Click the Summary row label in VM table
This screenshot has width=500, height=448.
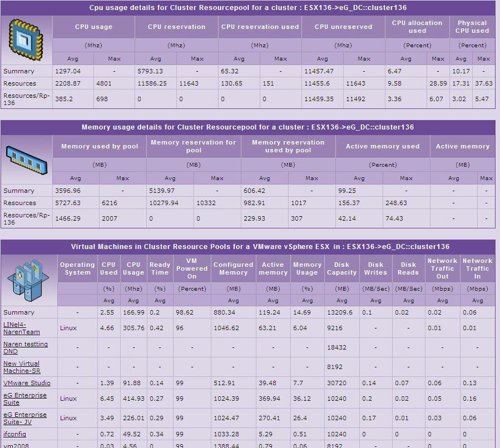coord(19,312)
